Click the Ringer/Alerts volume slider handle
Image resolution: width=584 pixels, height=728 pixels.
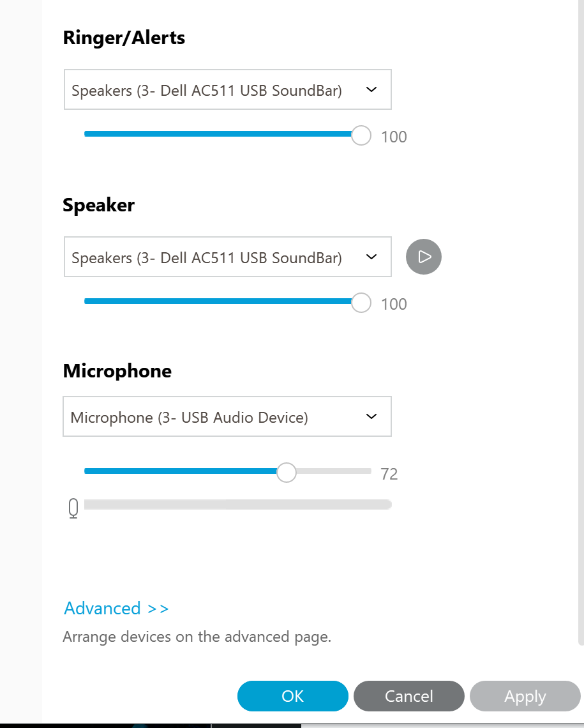(x=361, y=135)
